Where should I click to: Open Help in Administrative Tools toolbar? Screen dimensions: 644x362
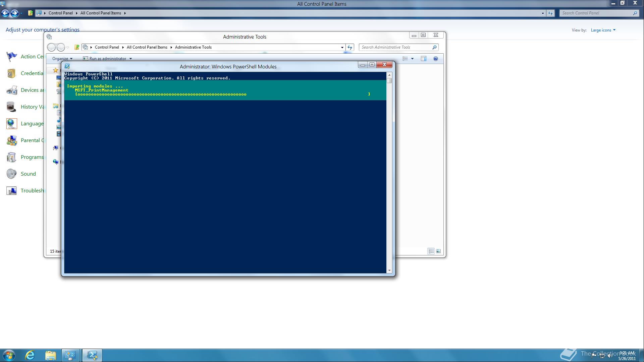tap(436, 59)
